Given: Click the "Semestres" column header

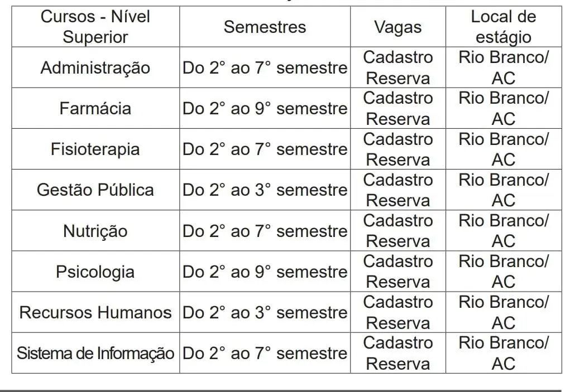Looking at the screenshot, I should (x=265, y=27).
